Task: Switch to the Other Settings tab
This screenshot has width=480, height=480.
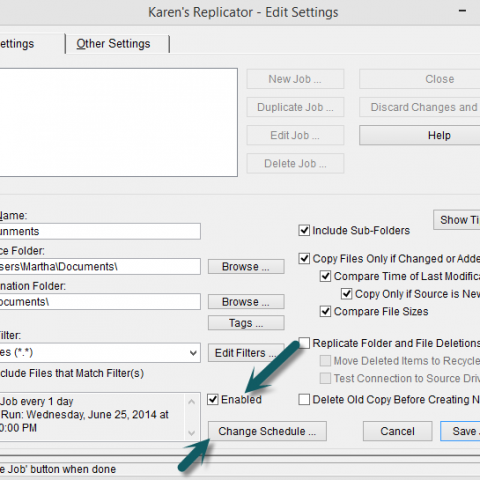Action: 113,44
